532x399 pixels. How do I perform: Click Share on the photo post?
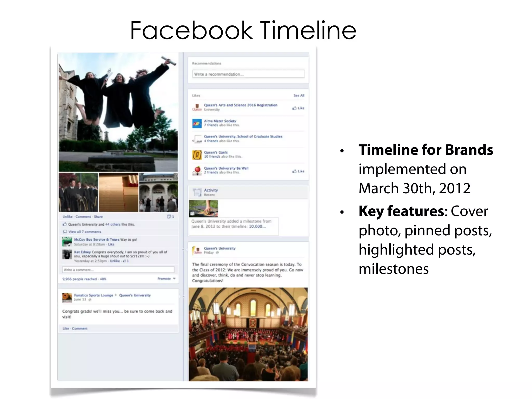pyautogui.click(x=98, y=217)
